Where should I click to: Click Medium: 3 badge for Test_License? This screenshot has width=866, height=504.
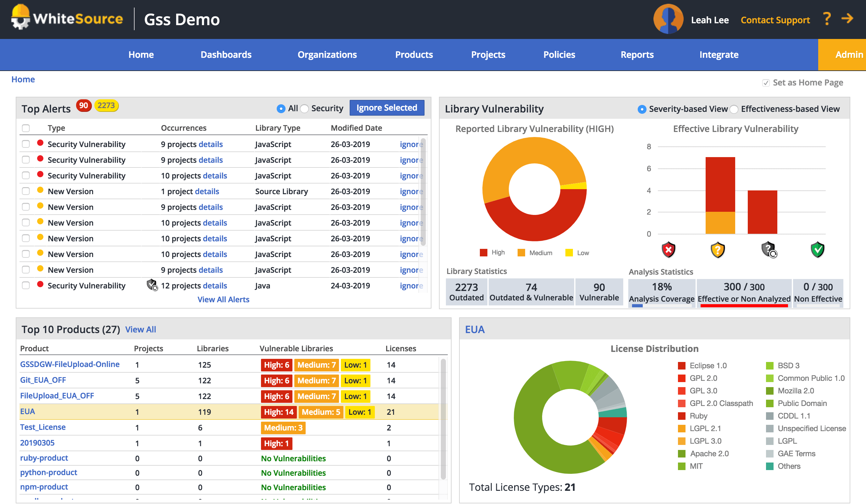click(x=283, y=428)
